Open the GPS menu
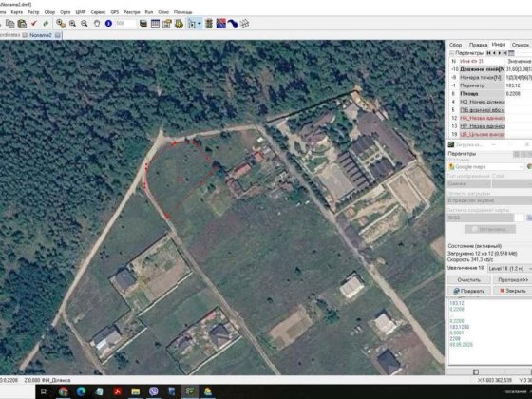This screenshot has height=399, width=532. point(115,12)
